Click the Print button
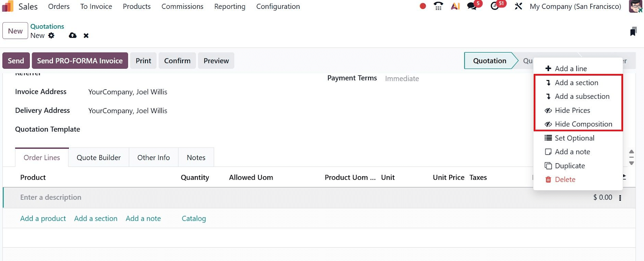This screenshot has width=644, height=261. point(143,61)
